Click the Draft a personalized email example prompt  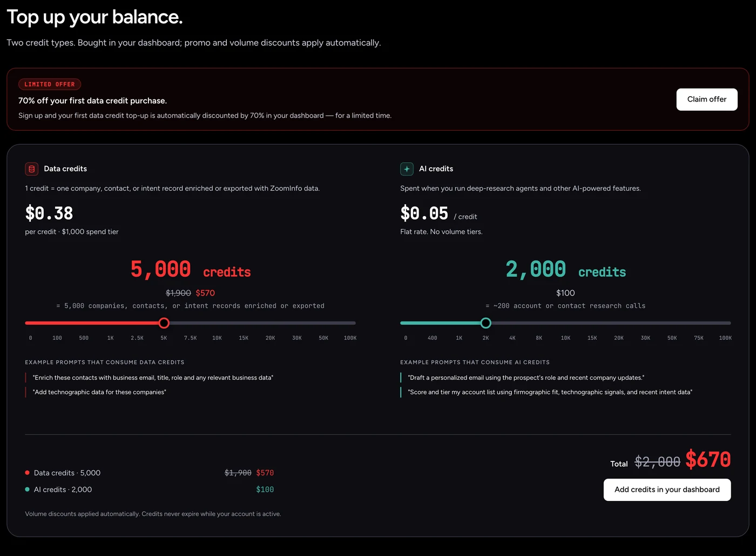click(x=526, y=378)
